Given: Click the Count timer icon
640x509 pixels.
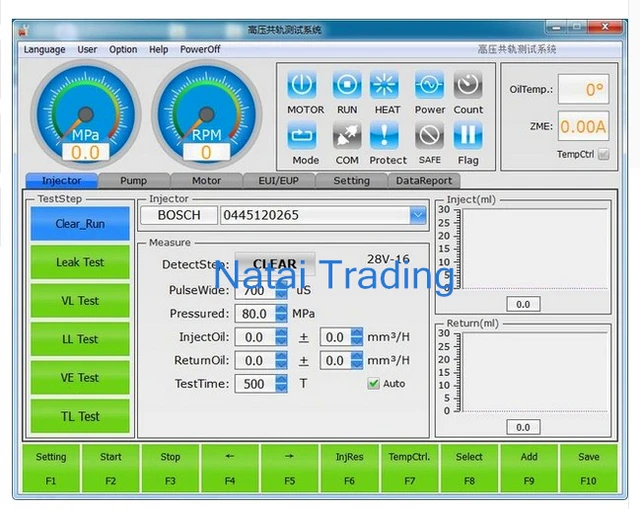Looking at the screenshot, I should 468,85.
